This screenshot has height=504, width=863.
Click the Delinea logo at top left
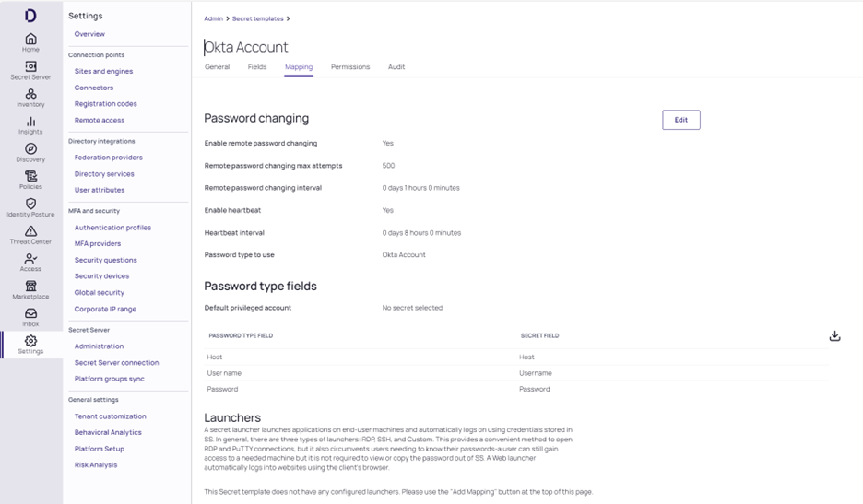pos(30,16)
